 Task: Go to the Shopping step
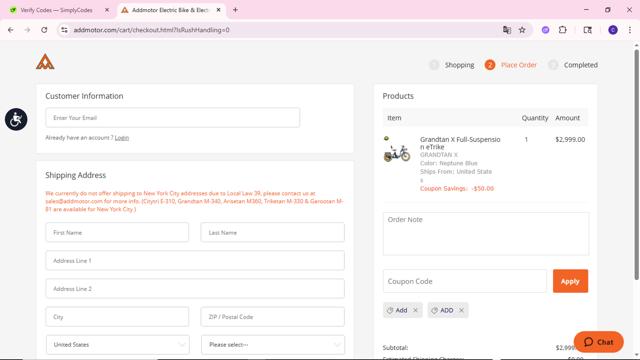click(x=452, y=65)
